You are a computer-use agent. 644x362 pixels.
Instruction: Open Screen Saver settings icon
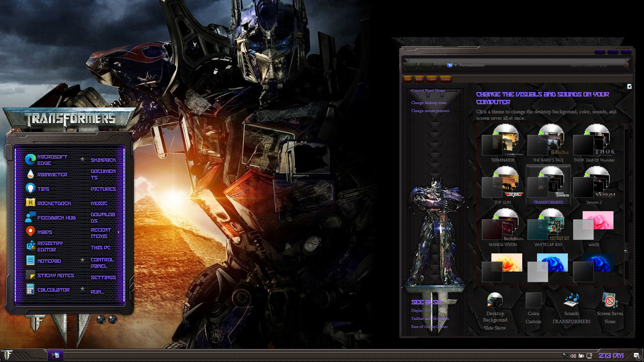(x=609, y=300)
